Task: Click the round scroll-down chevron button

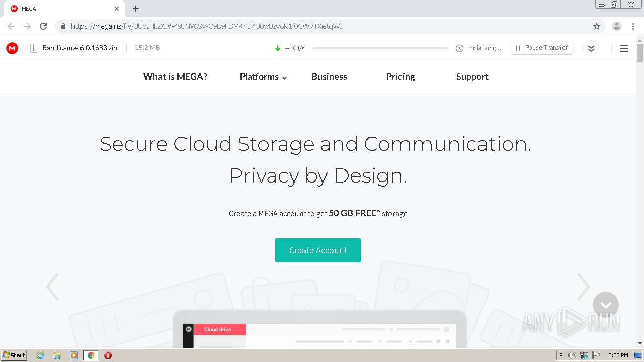Action: (606, 305)
